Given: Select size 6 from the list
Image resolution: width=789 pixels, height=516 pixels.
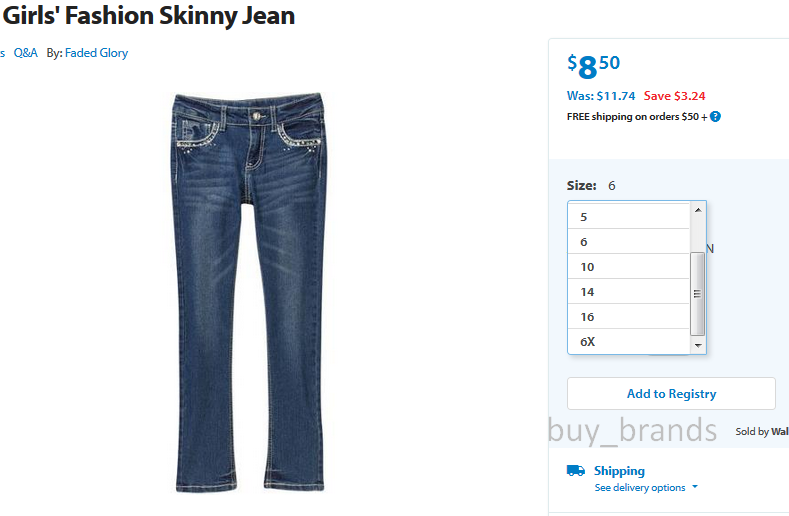Looking at the screenshot, I should coord(628,242).
